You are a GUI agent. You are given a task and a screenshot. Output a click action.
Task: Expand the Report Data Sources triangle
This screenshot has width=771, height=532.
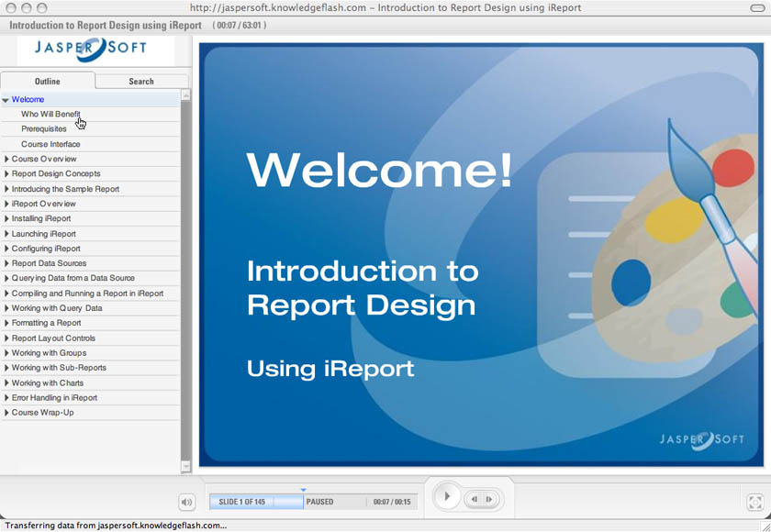(x=6, y=263)
